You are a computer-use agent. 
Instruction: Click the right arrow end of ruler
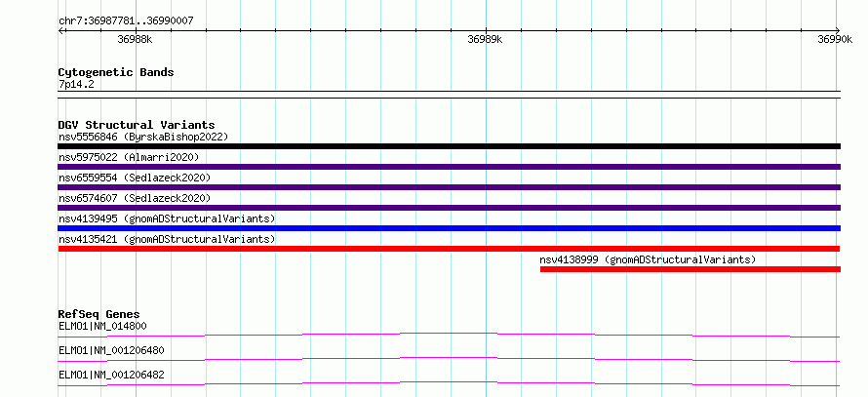pyautogui.click(x=838, y=30)
